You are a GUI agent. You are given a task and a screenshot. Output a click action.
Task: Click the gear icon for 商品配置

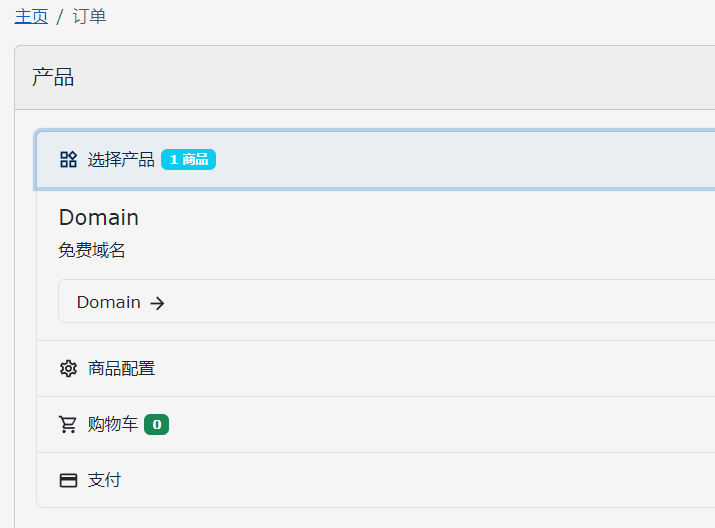click(68, 368)
